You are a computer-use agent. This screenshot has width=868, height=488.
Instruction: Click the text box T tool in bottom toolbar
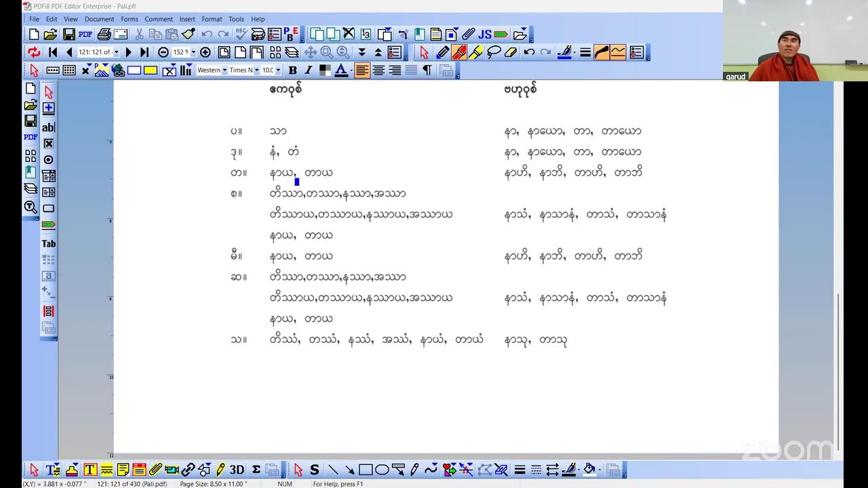click(x=90, y=470)
